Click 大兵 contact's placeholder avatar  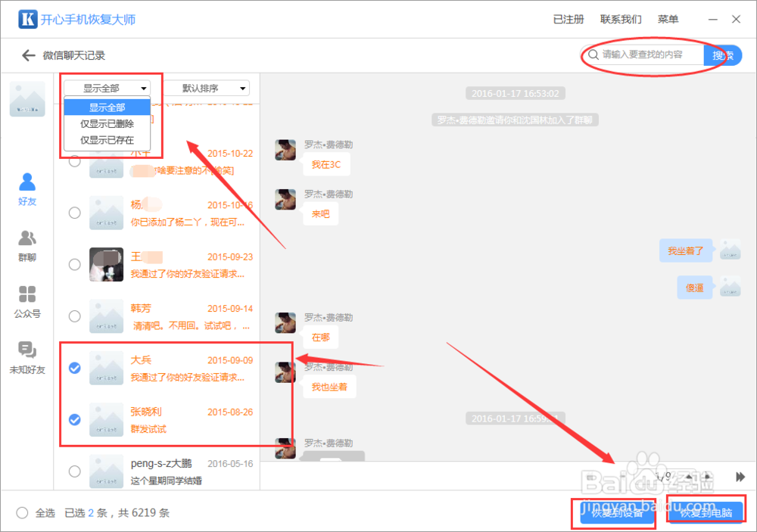(106, 368)
